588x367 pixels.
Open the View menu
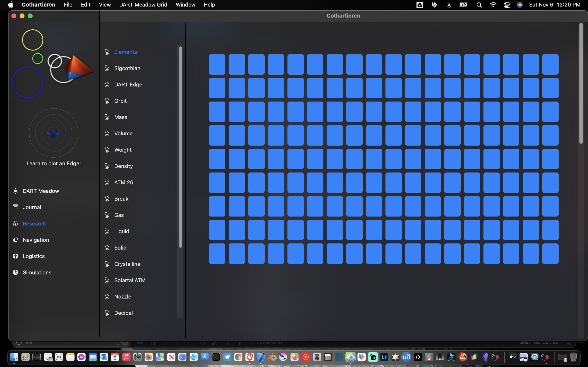[105, 5]
